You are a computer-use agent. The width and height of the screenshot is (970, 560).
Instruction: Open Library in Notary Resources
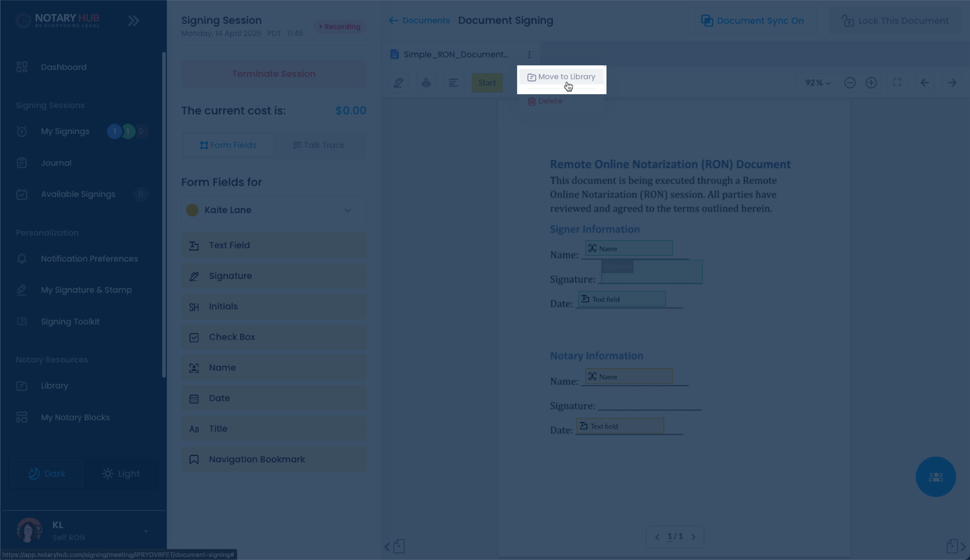pyautogui.click(x=54, y=386)
